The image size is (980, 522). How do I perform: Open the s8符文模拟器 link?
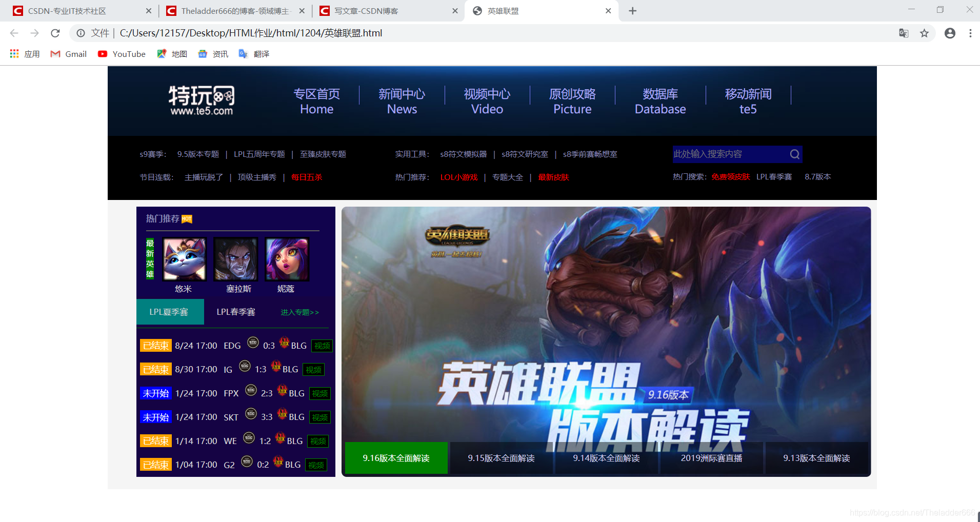(464, 154)
